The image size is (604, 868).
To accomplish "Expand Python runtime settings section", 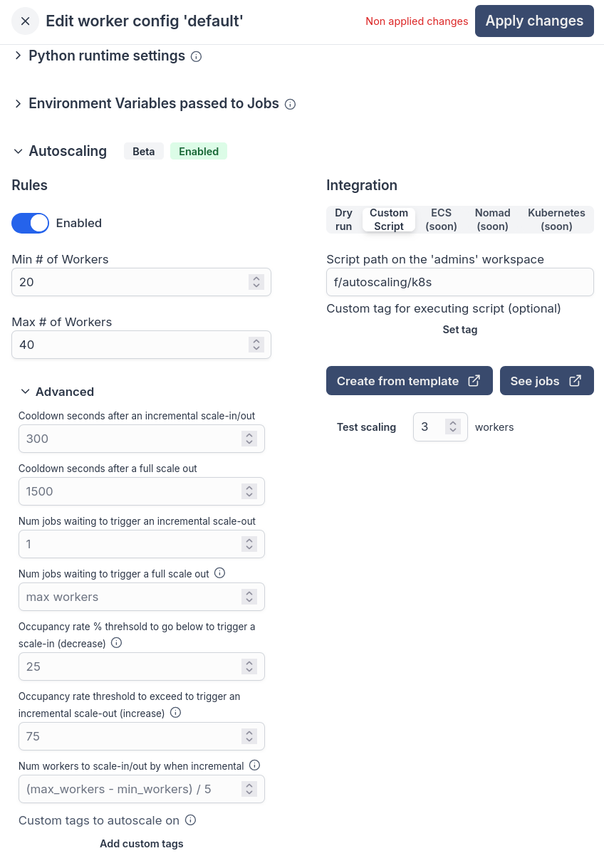I will (19, 56).
